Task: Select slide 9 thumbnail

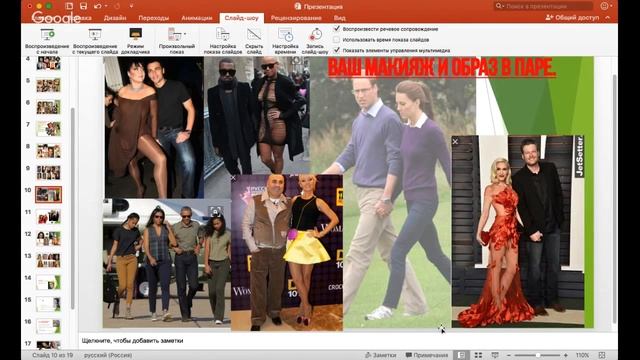Action: pyautogui.click(x=48, y=173)
